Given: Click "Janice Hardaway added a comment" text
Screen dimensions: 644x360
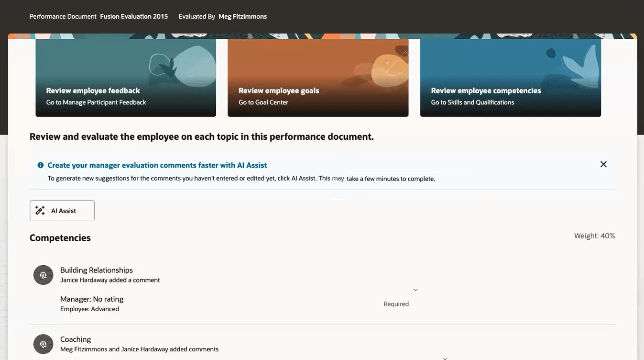Looking at the screenshot, I should coord(110,280).
